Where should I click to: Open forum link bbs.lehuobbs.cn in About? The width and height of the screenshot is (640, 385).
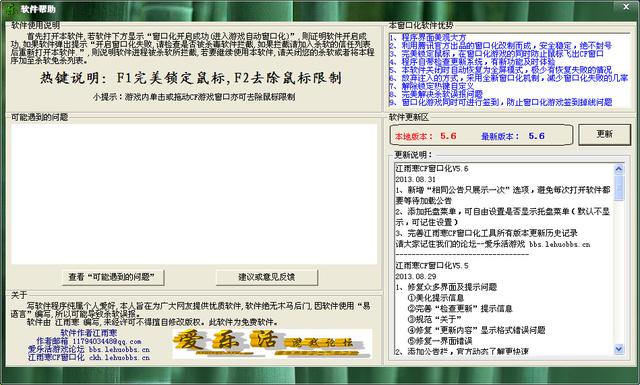click(119, 350)
